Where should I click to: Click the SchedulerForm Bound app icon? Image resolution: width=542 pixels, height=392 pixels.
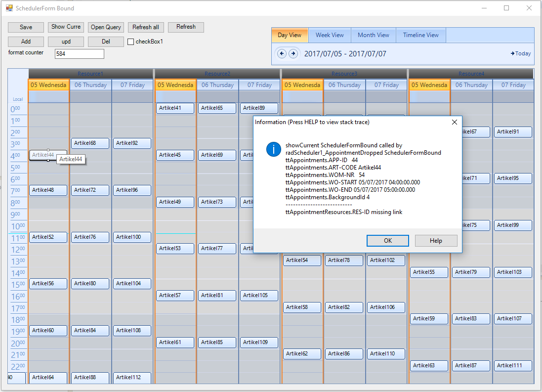(x=9, y=8)
